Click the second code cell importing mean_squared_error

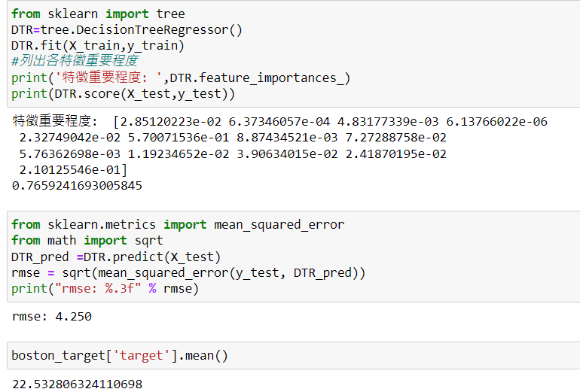[294, 257]
